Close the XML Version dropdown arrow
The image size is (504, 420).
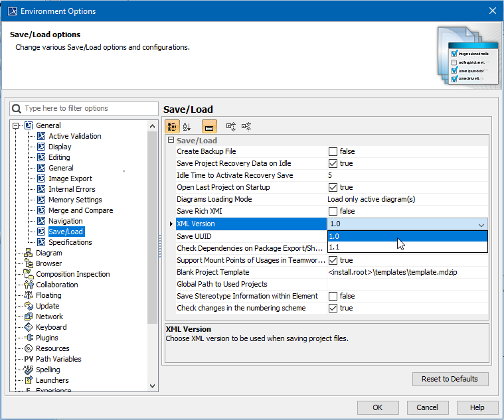point(481,225)
